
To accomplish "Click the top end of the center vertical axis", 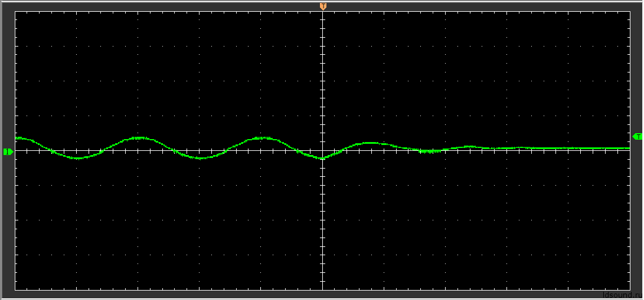I will [x=322, y=12].
